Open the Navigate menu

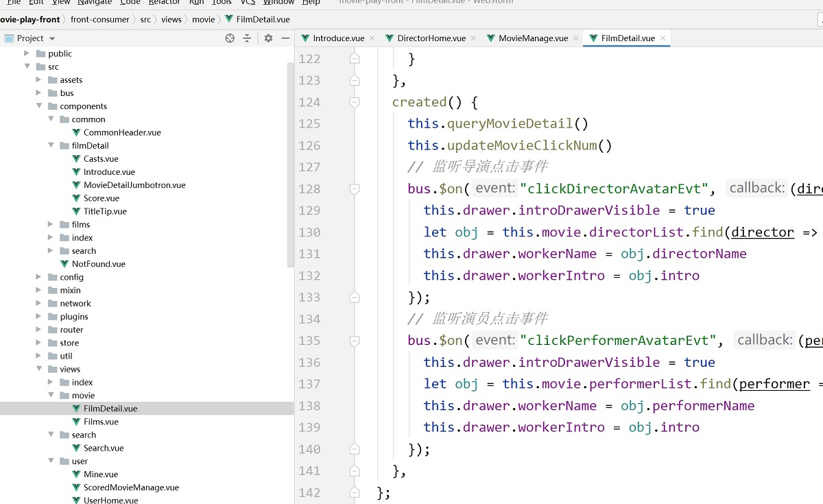point(95,3)
